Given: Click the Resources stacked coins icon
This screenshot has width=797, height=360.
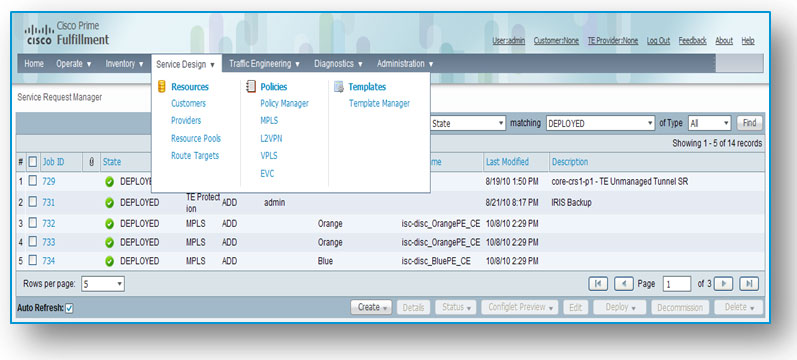Looking at the screenshot, I should tap(162, 87).
